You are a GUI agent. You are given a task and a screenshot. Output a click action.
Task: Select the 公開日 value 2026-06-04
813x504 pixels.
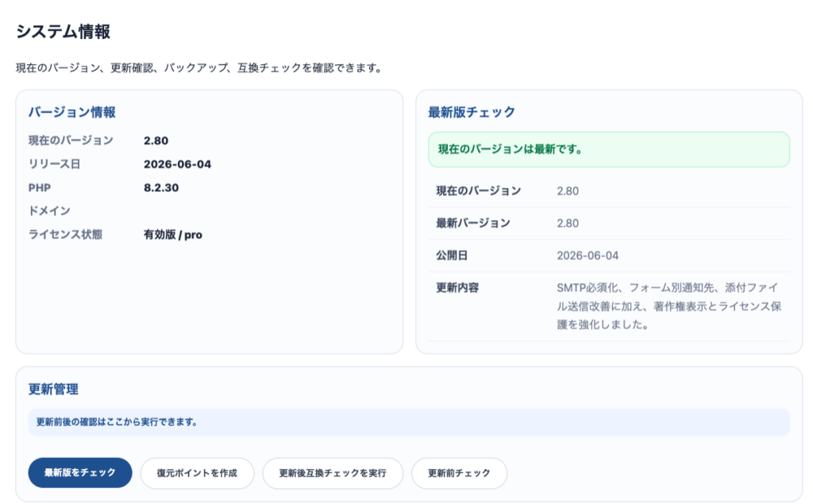tap(588, 256)
